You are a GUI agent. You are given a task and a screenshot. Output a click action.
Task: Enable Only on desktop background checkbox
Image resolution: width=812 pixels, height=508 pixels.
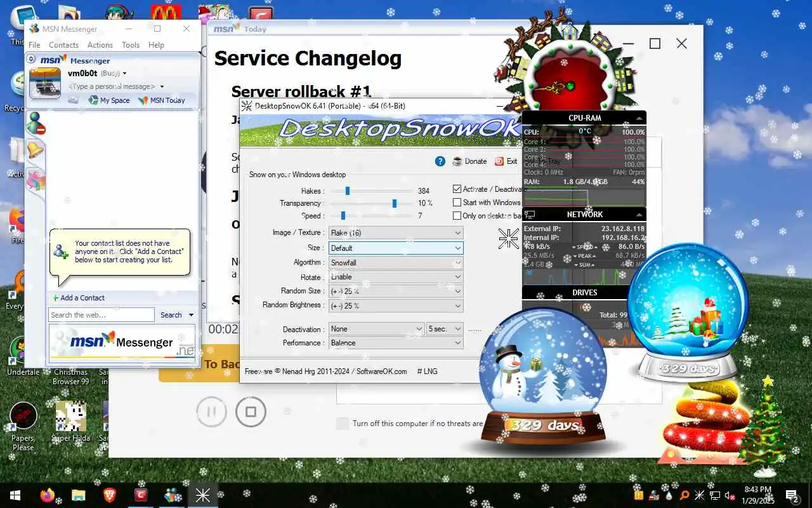[x=457, y=216]
